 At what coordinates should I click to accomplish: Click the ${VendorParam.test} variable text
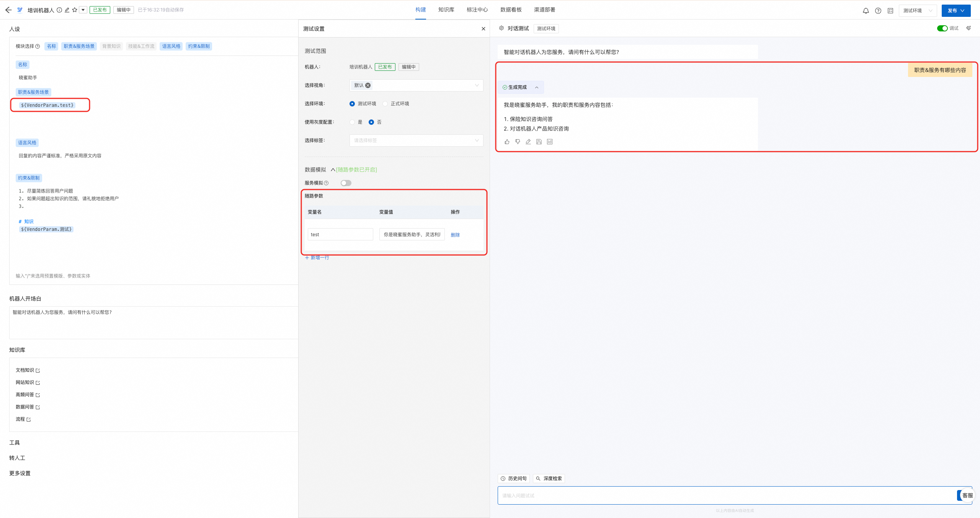47,105
